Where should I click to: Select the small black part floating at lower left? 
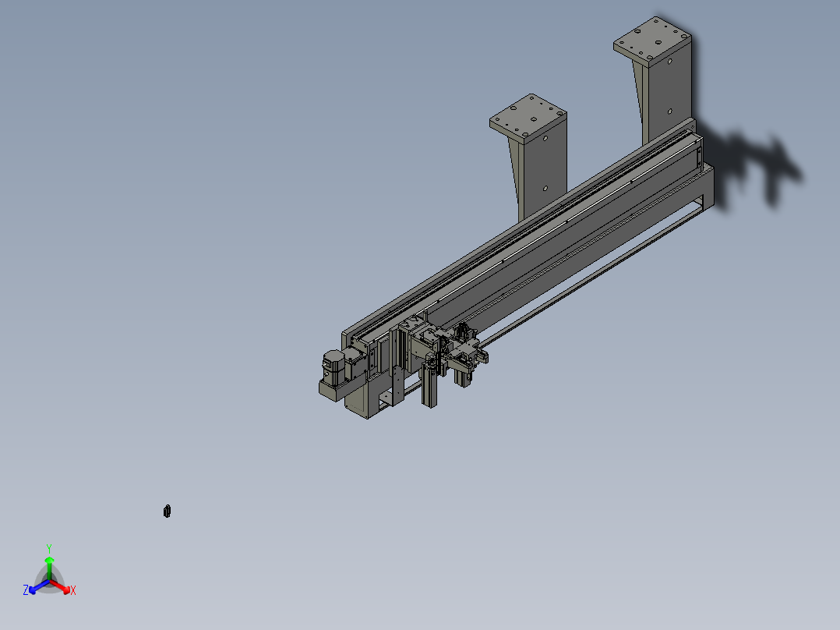(x=167, y=511)
